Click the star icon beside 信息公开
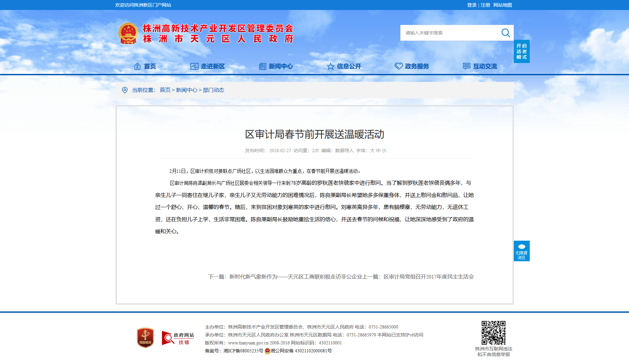The height and width of the screenshot is (364, 629). tap(330, 67)
